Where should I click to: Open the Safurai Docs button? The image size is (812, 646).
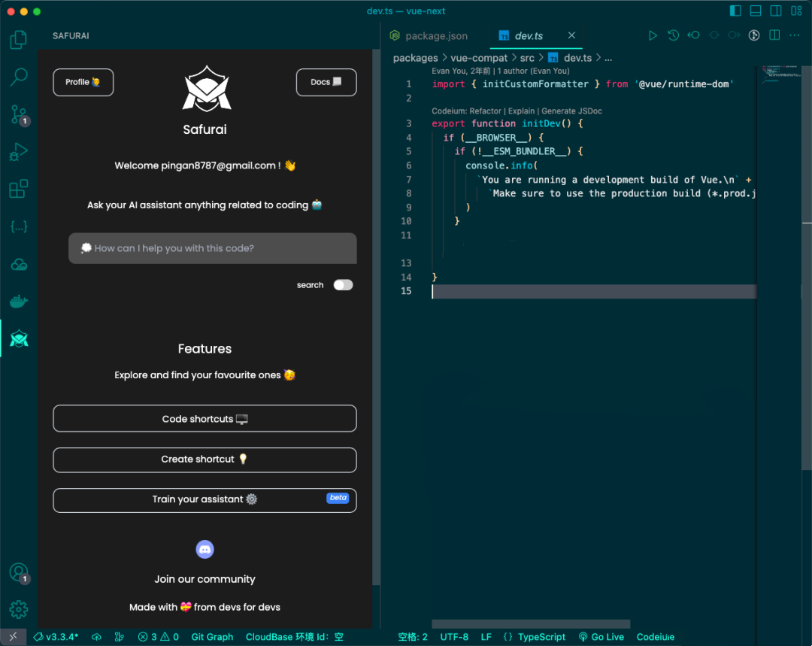[326, 82]
